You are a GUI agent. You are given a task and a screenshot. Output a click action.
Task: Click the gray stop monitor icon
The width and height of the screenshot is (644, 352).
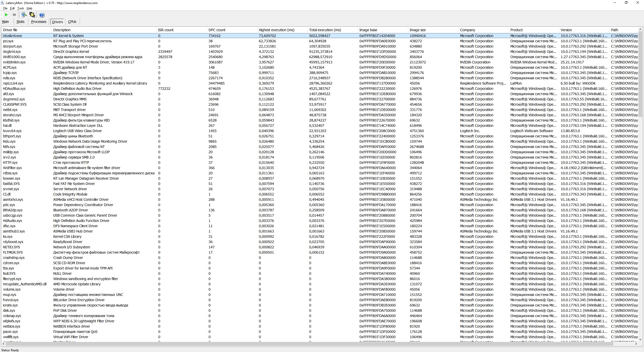[14, 15]
